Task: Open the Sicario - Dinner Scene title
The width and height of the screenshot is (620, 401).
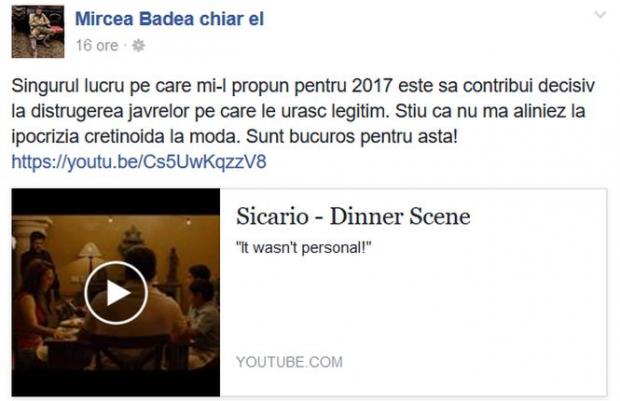Action: (353, 216)
